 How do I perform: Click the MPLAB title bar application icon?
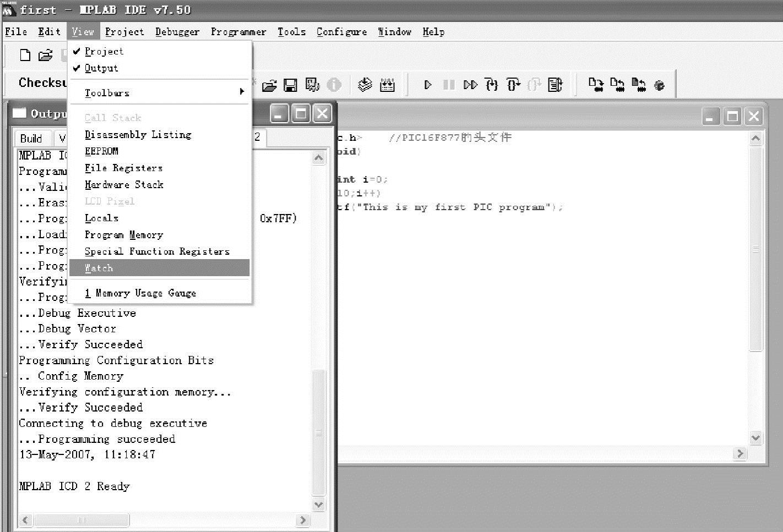click(9, 10)
